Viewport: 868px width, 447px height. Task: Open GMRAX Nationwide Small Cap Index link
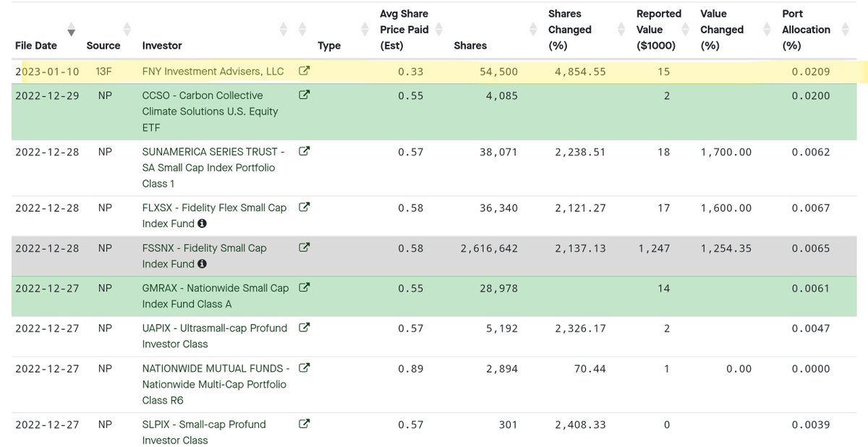(x=216, y=296)
